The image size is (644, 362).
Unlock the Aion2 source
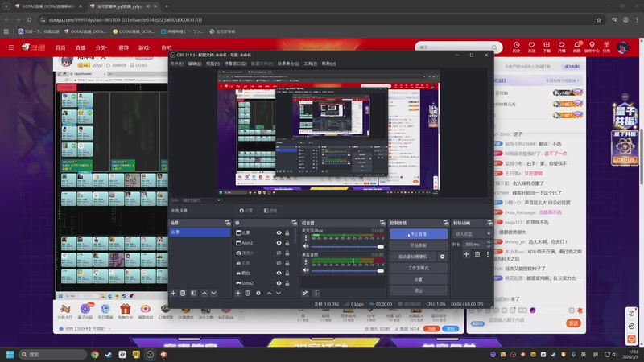coord(287,243)
